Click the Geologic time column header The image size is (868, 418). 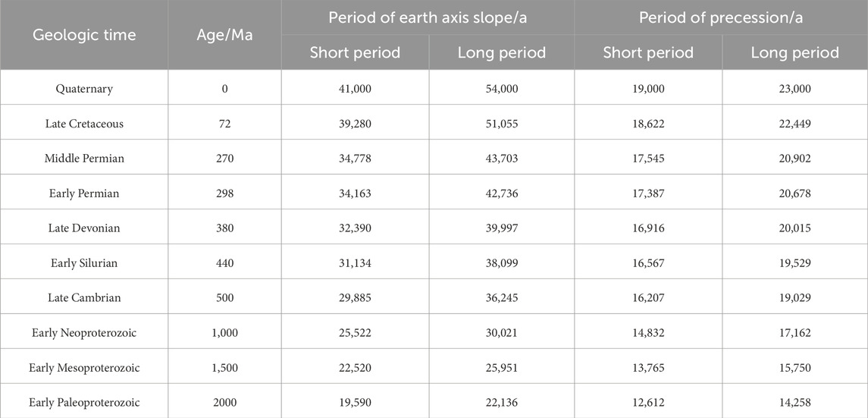coord(84,35)
